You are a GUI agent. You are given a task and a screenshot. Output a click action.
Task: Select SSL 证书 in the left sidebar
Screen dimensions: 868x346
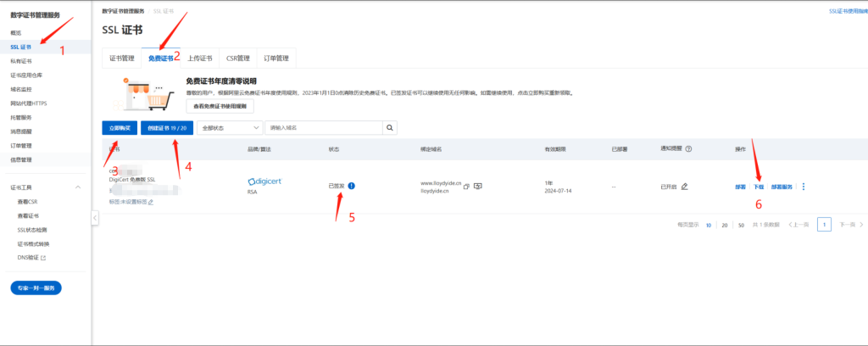pyautogui.click(x=21, y=46)
